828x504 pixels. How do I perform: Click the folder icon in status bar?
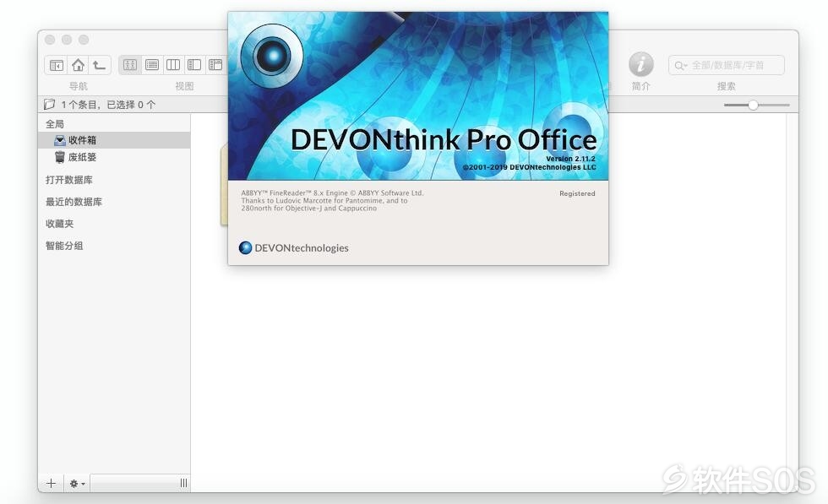(49, 104)
